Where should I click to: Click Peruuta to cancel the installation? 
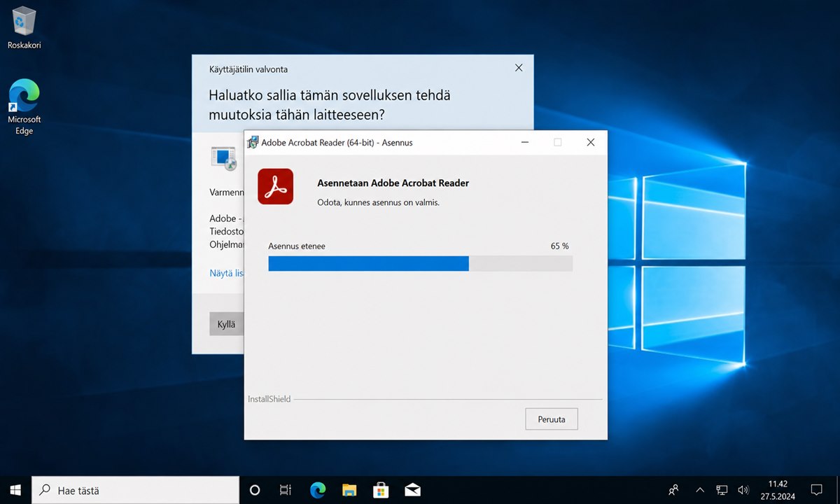coord(552,419)
